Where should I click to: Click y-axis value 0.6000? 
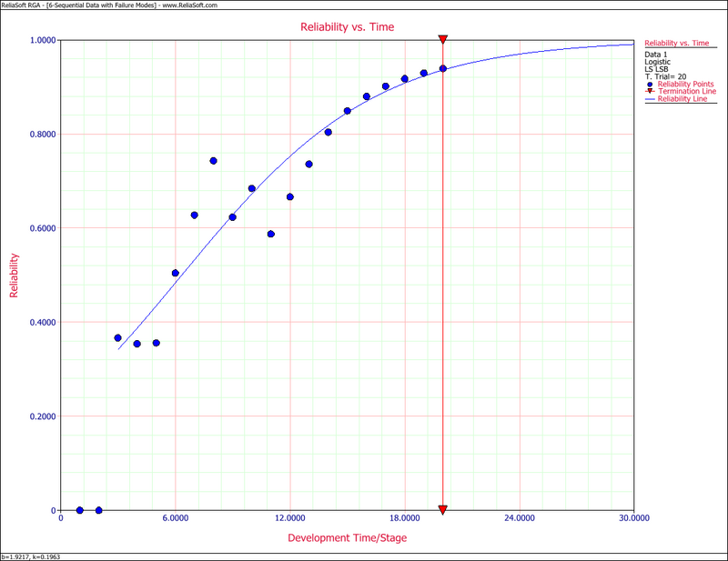(x=43, y=228)
